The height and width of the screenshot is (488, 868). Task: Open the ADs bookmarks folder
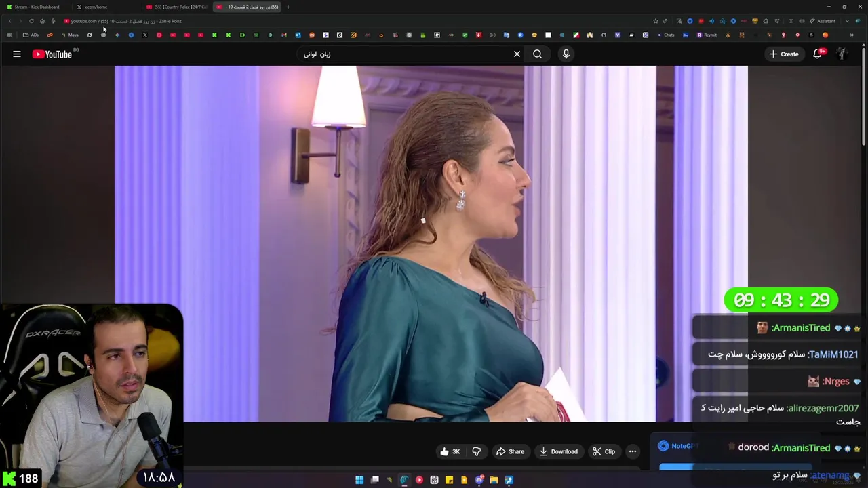click(31, 35)
